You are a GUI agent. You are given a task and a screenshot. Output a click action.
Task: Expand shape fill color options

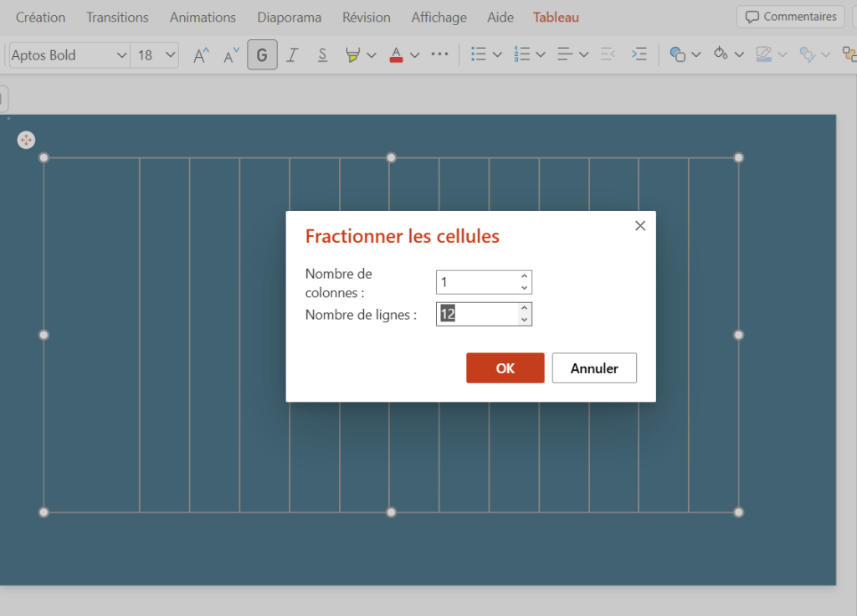[x=740, y=54]
